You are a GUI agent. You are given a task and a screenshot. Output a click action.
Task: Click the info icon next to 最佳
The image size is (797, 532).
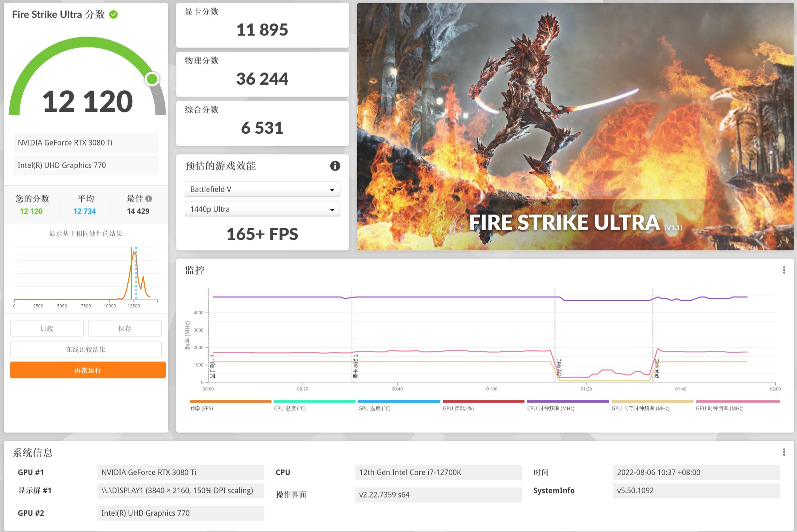point(149,199)
